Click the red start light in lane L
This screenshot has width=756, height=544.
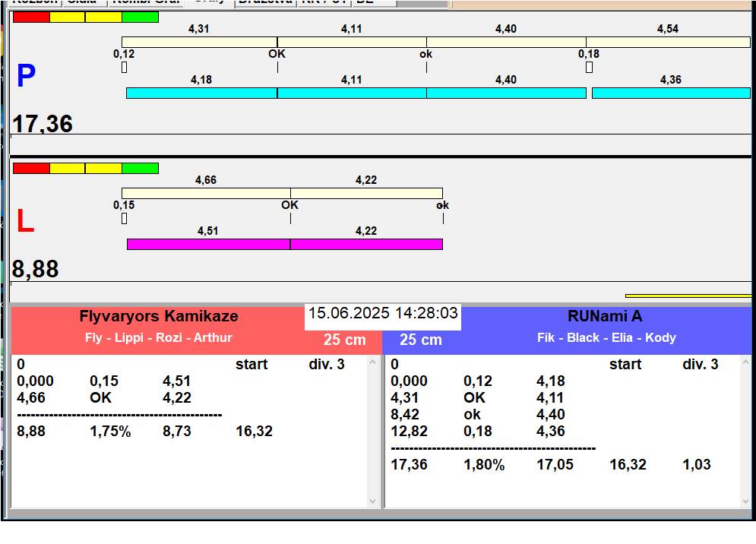click(x=31, y=168)
